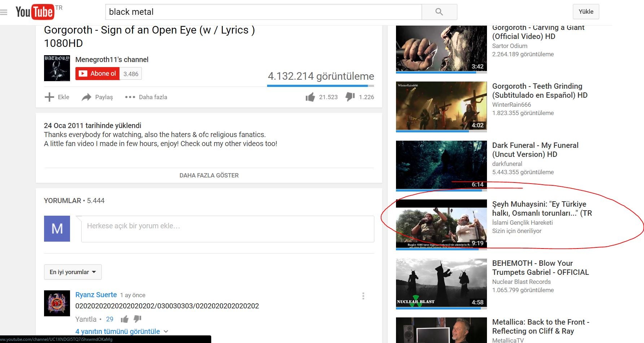Click the magnifier search button
This screenshot has width=644, height=343.
coord(439,12)
